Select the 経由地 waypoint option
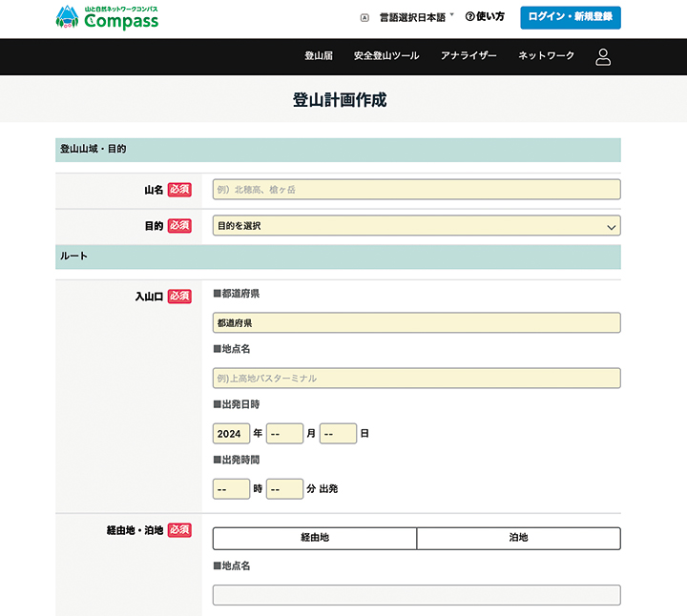Screen dimensions: 687x616 click(315, 538)
